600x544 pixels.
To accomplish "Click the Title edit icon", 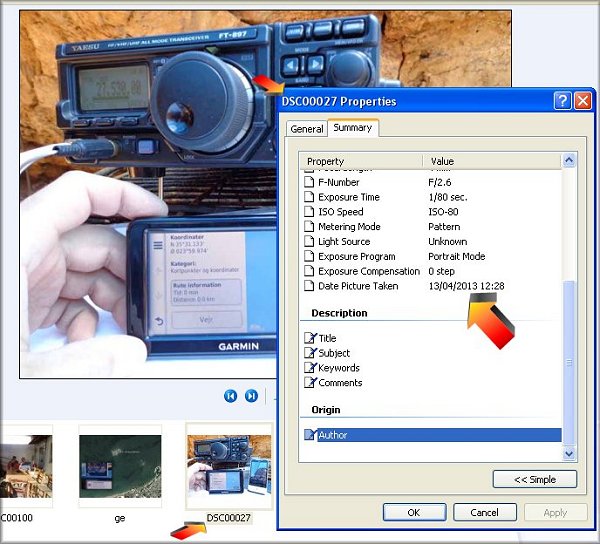I will 310,338.
